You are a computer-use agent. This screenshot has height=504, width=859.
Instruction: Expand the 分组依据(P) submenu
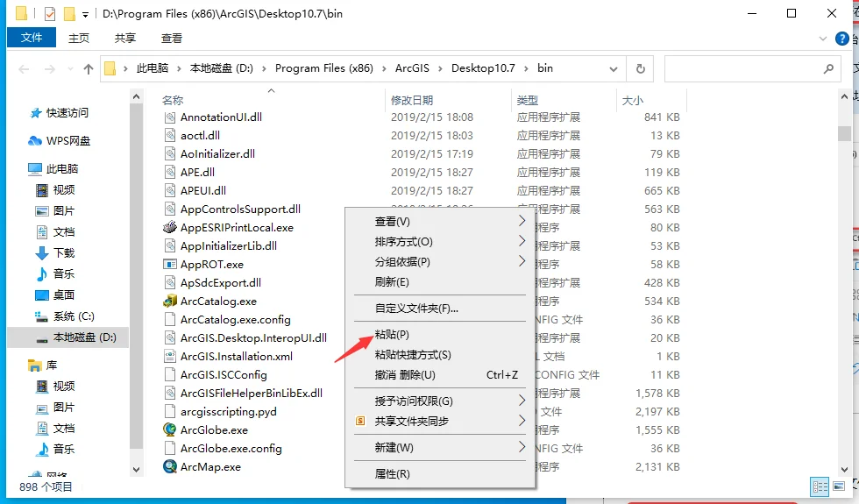pos(522,261)
